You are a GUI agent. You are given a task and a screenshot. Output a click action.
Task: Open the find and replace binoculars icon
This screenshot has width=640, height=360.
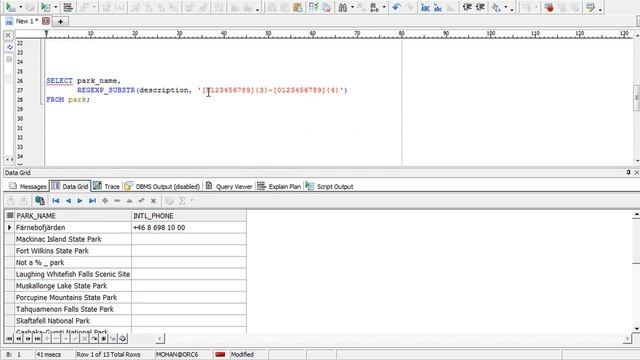tap(374, 7)
